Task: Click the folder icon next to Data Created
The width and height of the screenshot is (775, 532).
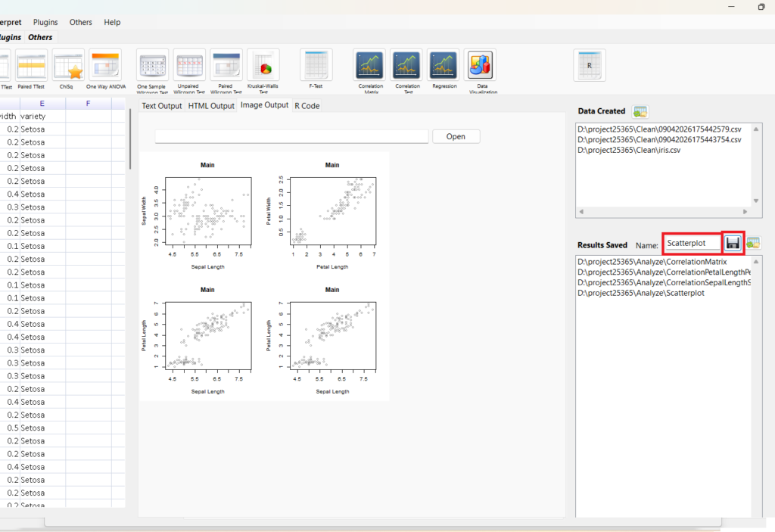Action: 640,112
